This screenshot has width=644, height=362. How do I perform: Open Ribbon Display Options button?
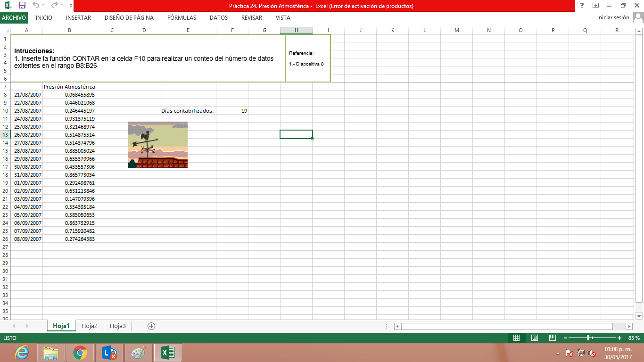click(x=596, y=6)
